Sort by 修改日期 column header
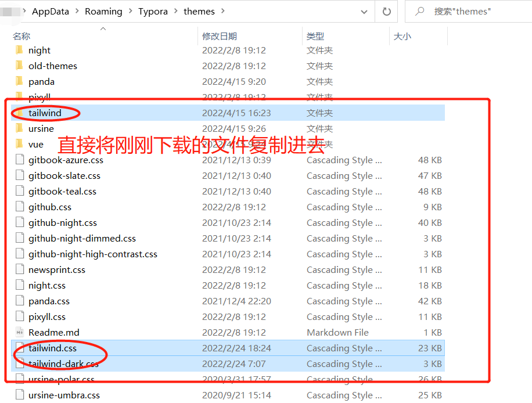The width and height of the screenshot is (532, 403). pyautogui.click(x=220, y=36)
